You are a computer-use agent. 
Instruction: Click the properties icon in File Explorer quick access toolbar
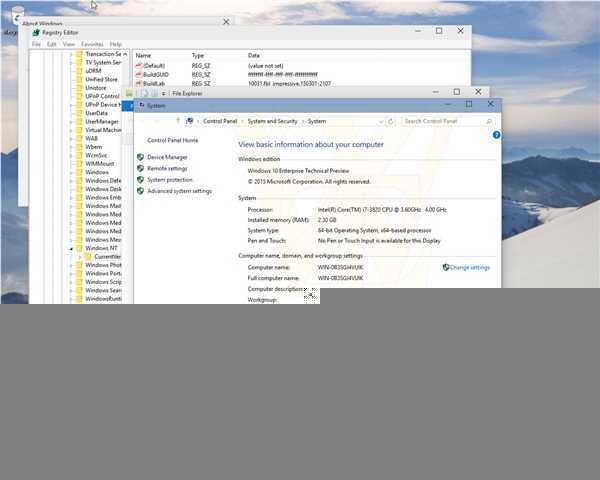pos(144,93)
